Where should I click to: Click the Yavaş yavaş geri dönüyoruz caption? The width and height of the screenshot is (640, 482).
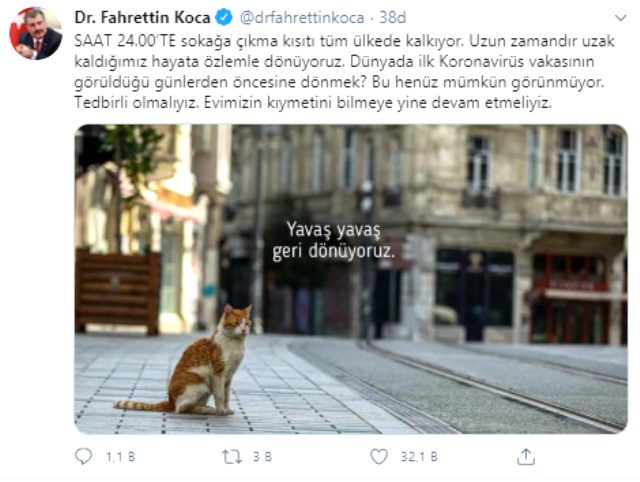pos(333,240)
